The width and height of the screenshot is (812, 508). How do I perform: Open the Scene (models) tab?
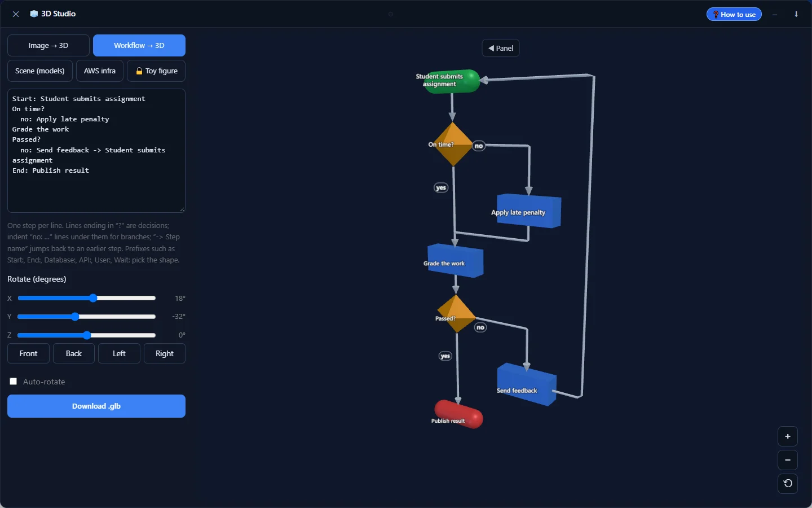[40, 71]
